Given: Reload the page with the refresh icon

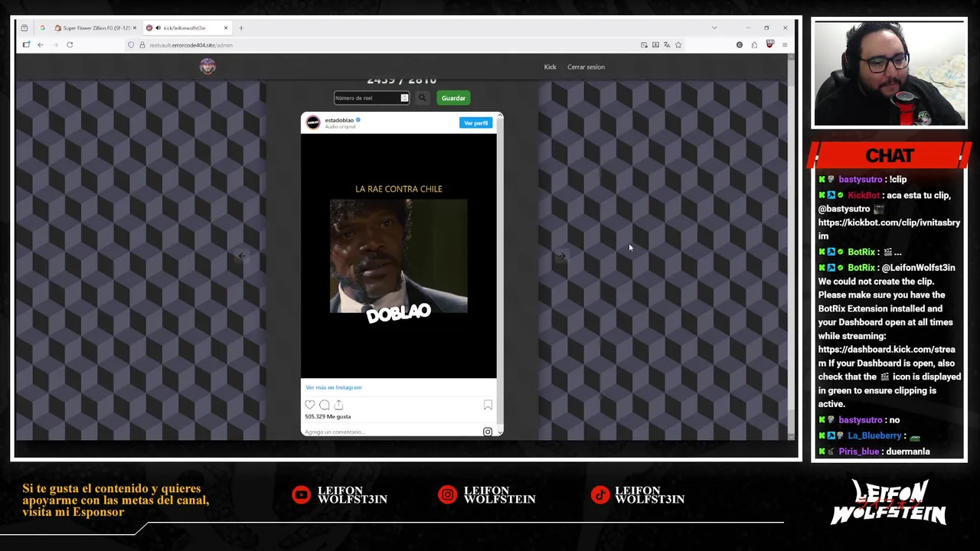Looking at the screenshot, I should click(x=70, y=45).
